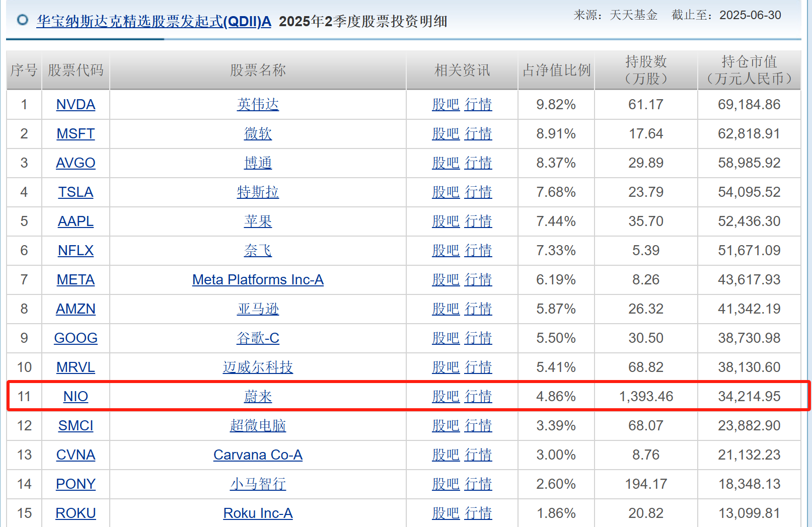Click the 超微电脑 stock name link
This screenshot has height=527, width=812.
click(x=258, y=426)
